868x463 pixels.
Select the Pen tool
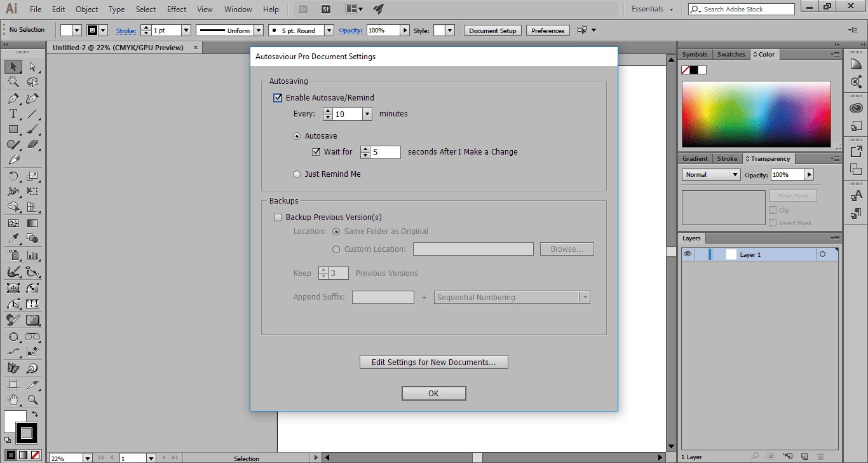pyautogui.click(x=13, y=99)
